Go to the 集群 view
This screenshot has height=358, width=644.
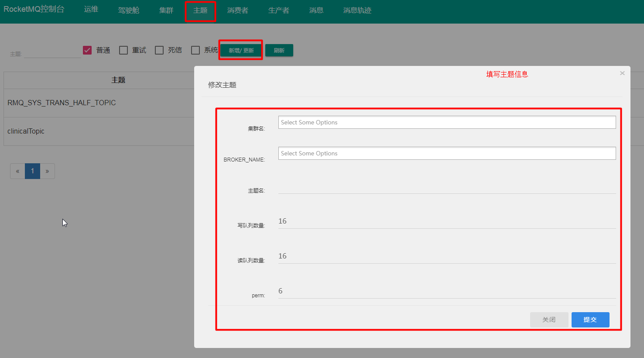point(166,10)
